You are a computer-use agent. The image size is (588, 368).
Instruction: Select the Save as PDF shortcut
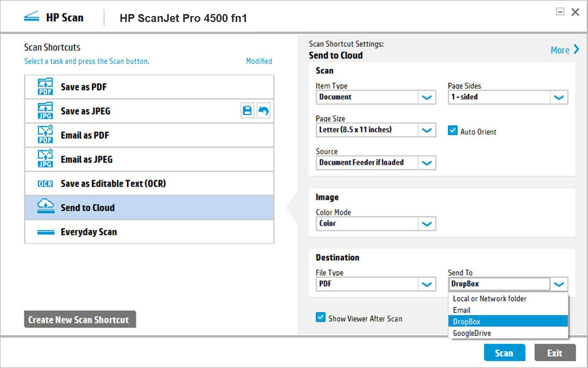(149, 87)
